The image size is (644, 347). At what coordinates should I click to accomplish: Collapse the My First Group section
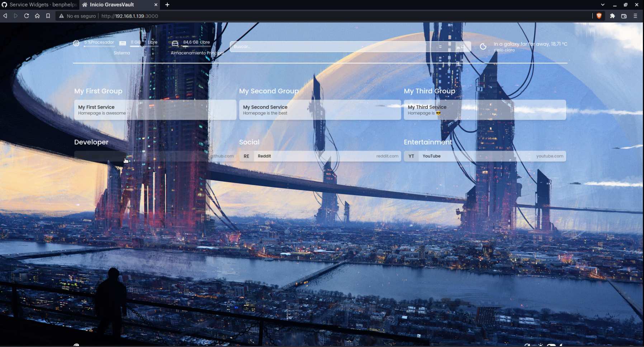tap(98, 91)
